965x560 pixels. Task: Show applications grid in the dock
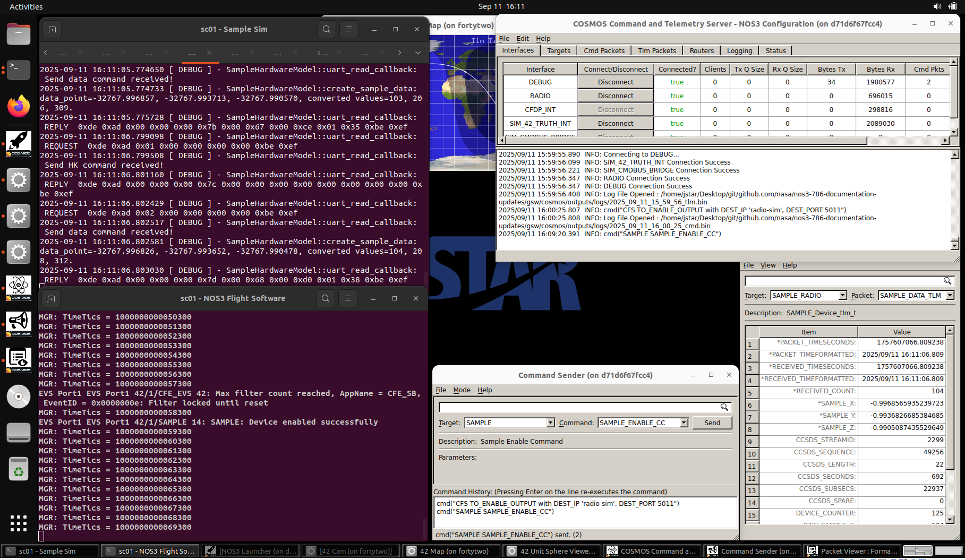click(x=19, y=523)
